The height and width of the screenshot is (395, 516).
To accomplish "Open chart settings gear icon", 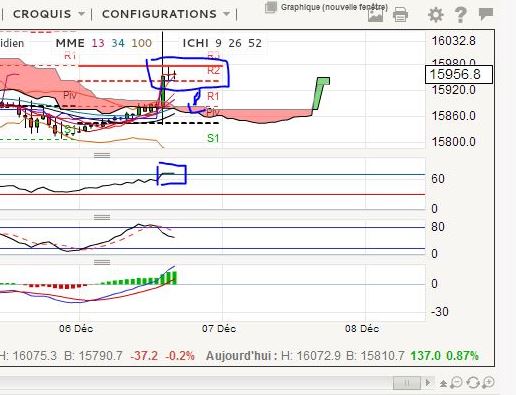I will coord(436,15).
